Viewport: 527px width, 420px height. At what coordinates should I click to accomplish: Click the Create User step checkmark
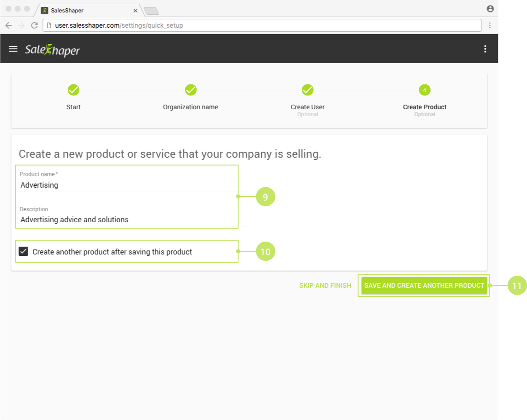pyautogui.click(x=307, y=90)
